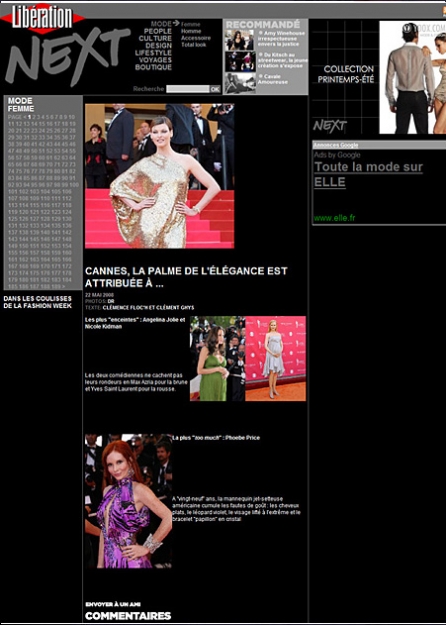Click the gold dress Cannes main photo
Image resolution: width=446 pixels, height=625 pixels.
tap(159, 176)
